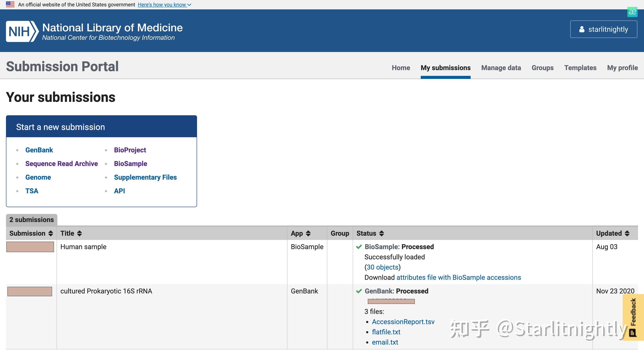The height and width of the screenshot is (358, 644).
Task: Click the NIH logo icon
Action: coord(22,32)
